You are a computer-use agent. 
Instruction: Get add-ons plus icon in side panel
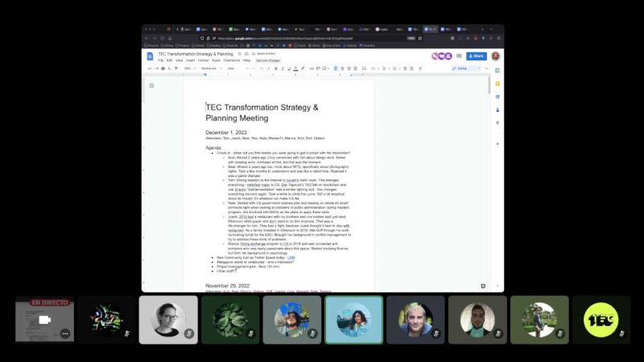pyautogui.click(x=497, y=144)
